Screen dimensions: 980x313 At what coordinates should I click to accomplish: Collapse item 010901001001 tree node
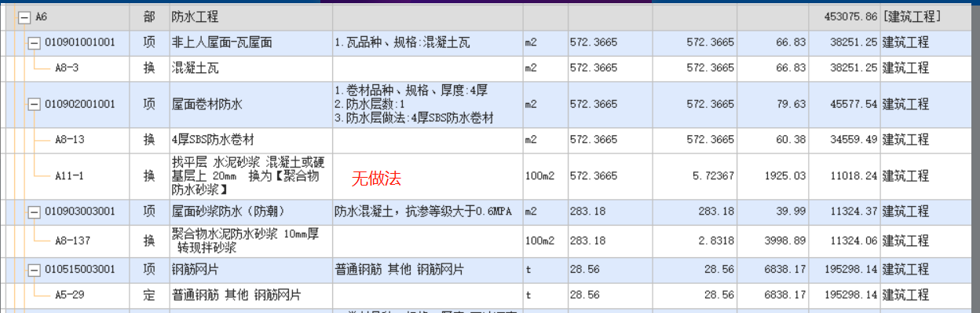(34, 42)
